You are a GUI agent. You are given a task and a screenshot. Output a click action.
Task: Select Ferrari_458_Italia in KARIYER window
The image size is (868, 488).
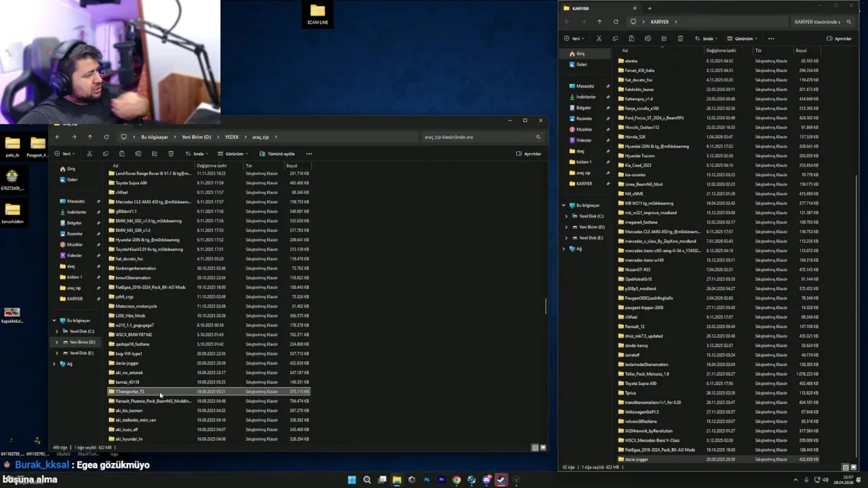(x=719, y=70)
